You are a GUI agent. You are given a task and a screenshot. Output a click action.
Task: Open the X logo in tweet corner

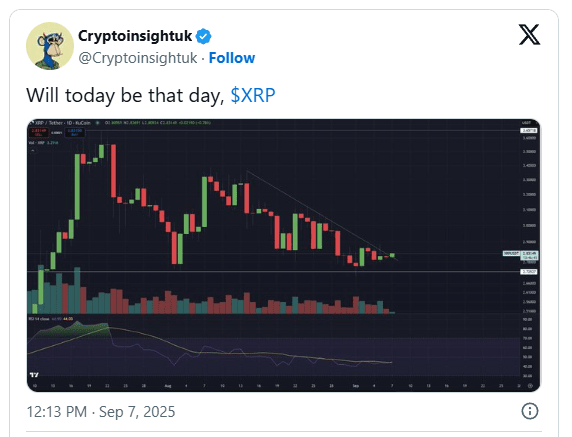[529, 35]
